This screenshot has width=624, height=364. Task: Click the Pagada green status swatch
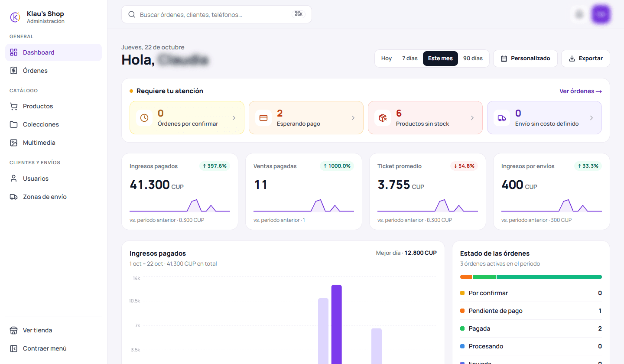point(462,328)
